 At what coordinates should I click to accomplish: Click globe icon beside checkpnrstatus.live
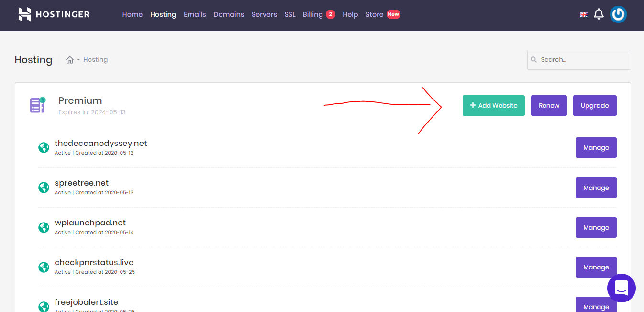[x=44, y=267]
